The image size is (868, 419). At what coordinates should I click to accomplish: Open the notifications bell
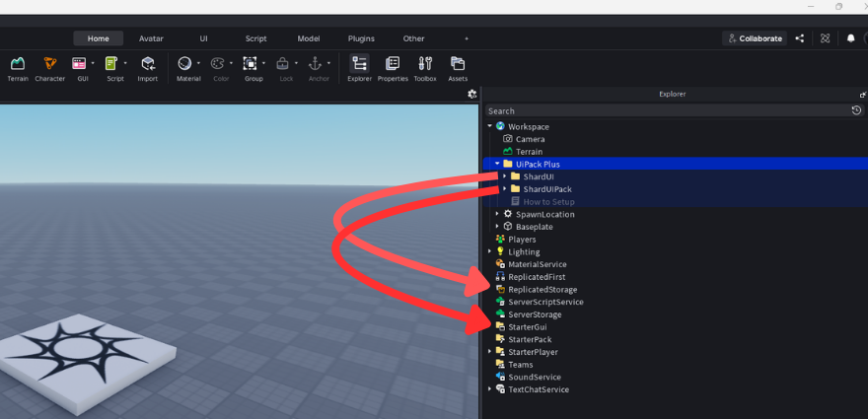click(851, 38)
